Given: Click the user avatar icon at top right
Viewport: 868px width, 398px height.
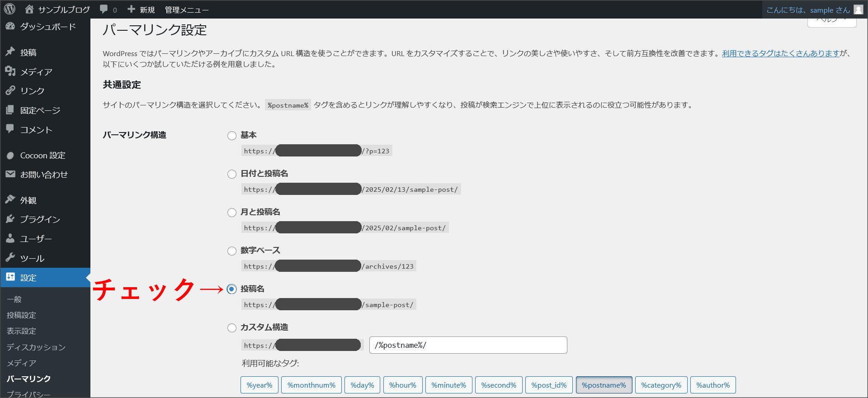Looking at the screenshot, I should 858,9.
